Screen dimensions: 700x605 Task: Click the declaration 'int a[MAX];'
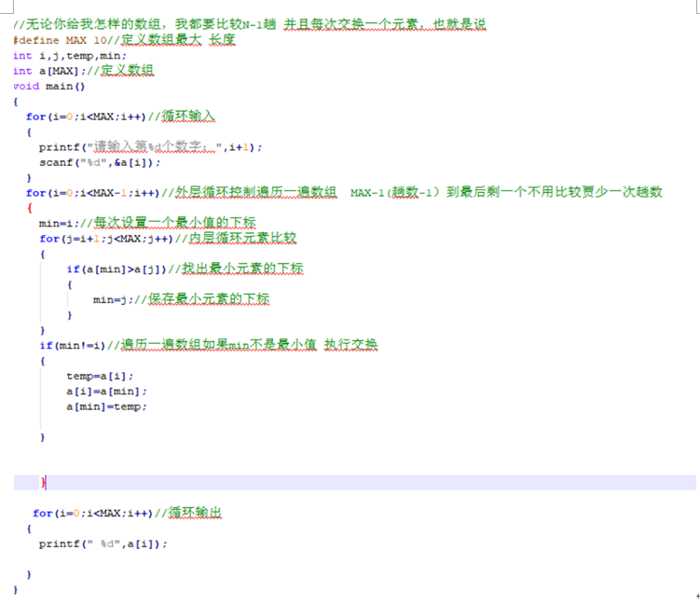click(x=49, y=71)
